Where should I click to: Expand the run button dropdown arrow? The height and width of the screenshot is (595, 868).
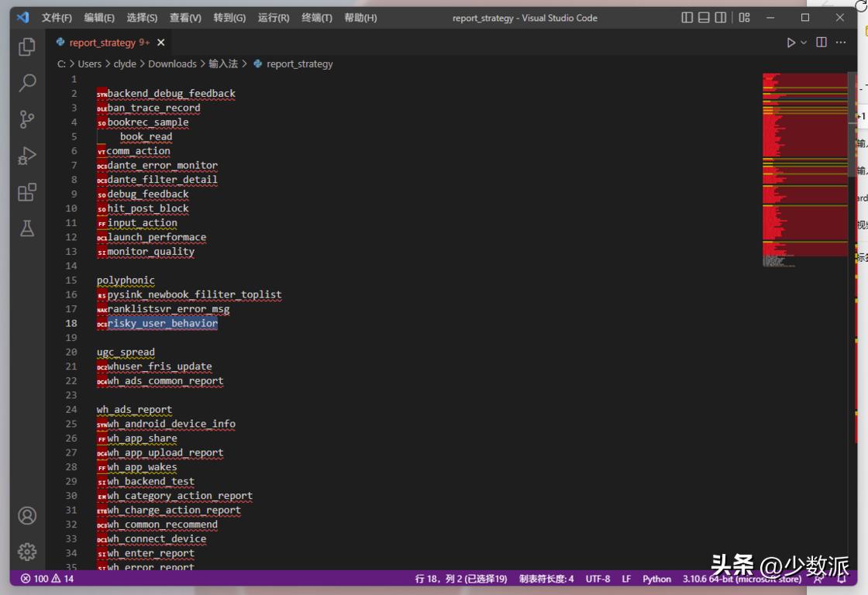pos(804,43)
